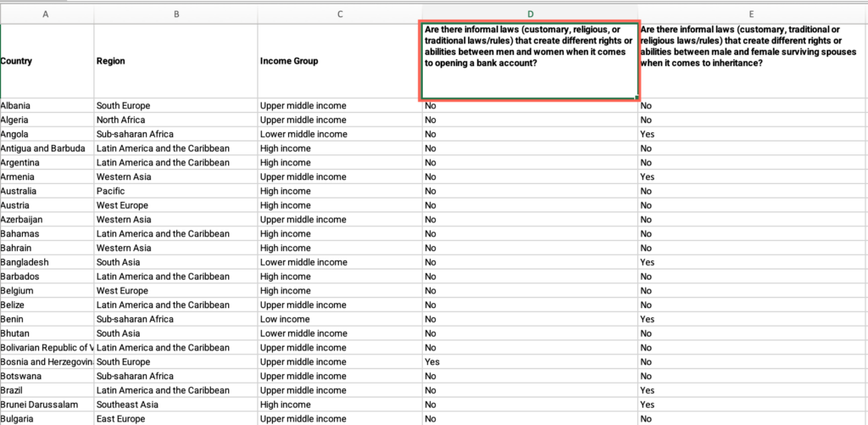Select the bank account question header cell
Viewport: 868px width, 425px height.
[x=530, y=61]
